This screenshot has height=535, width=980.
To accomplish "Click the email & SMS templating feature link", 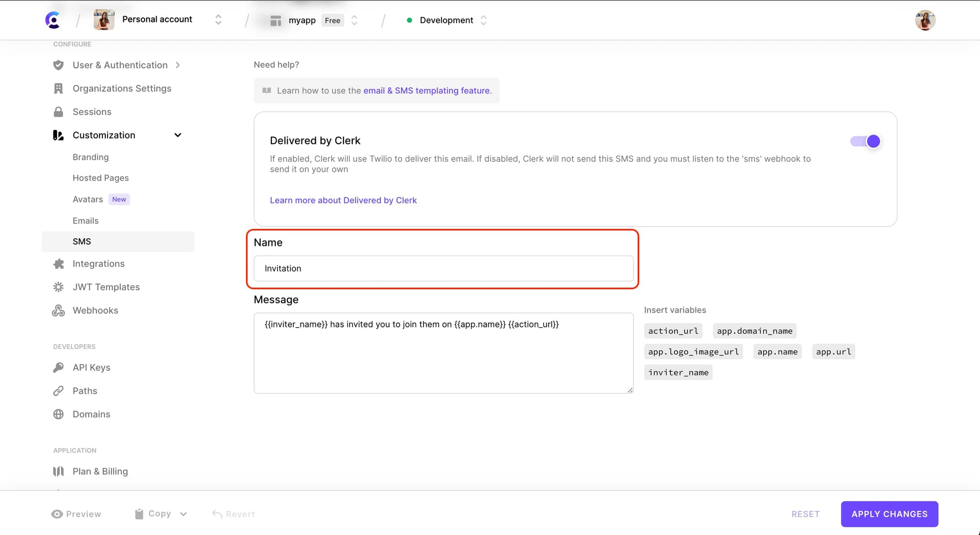I will pos(426,90).
